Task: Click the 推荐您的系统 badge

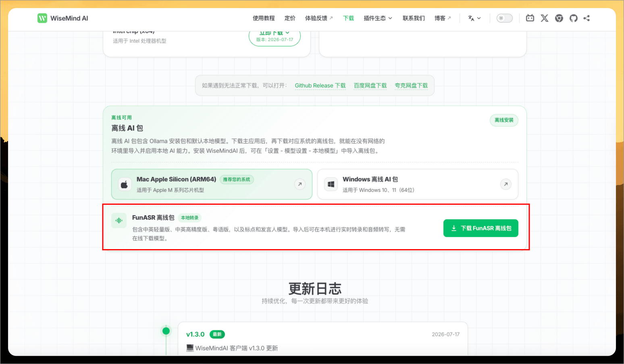Action: (x=237, y=179)
